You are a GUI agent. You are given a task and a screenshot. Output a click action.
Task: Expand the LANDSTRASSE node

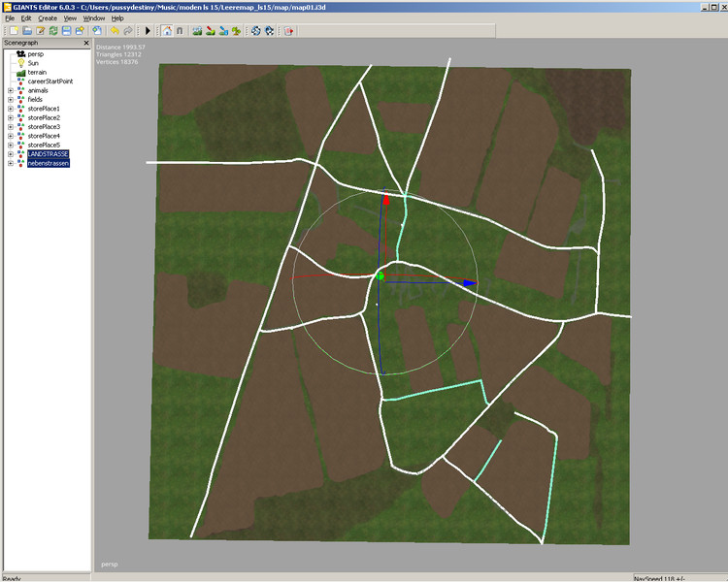pyautogui.click(x=10, y=154)
